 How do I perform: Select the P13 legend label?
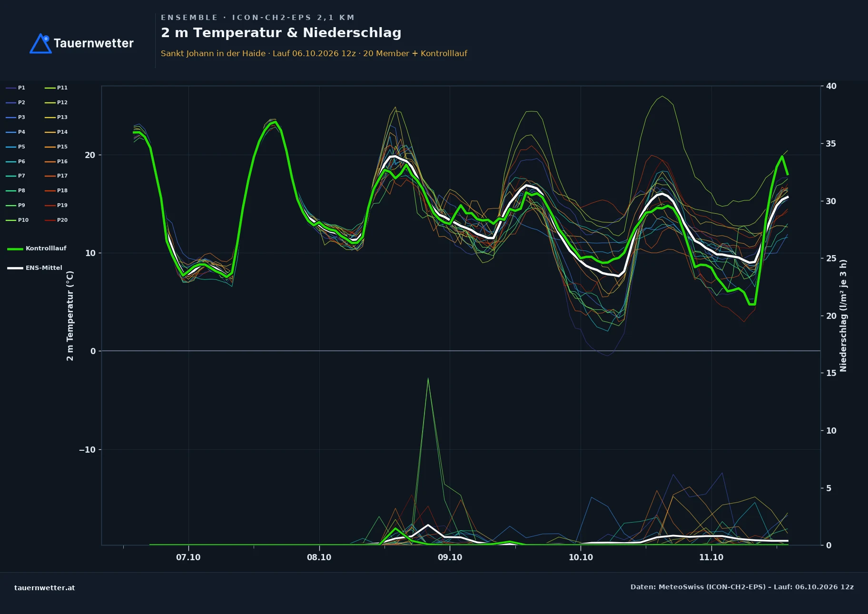click(x=62, y=117)
